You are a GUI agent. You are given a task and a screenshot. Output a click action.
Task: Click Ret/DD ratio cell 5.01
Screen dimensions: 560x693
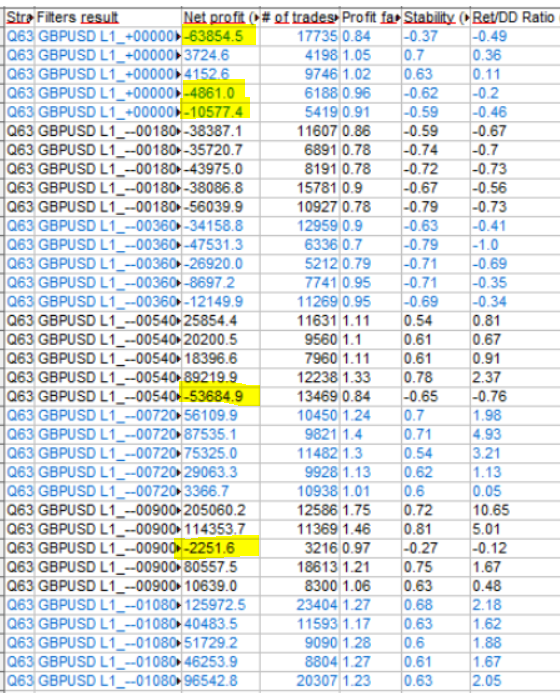pyautogui.click(x=515, y=529)
